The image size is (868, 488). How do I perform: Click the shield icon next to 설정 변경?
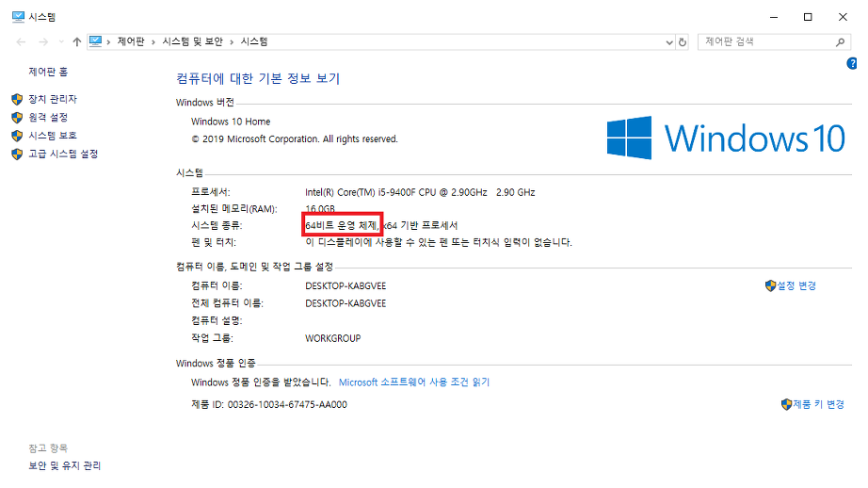click(771, 285)
